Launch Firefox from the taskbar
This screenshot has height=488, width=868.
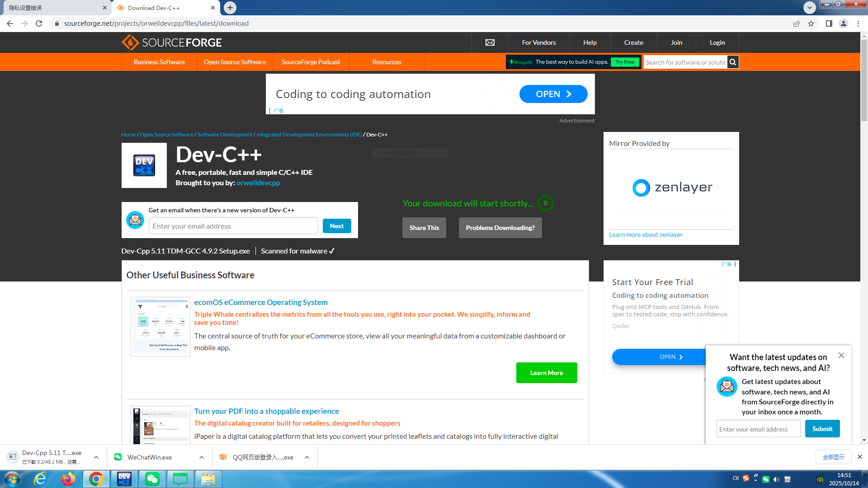coord(68,479)
